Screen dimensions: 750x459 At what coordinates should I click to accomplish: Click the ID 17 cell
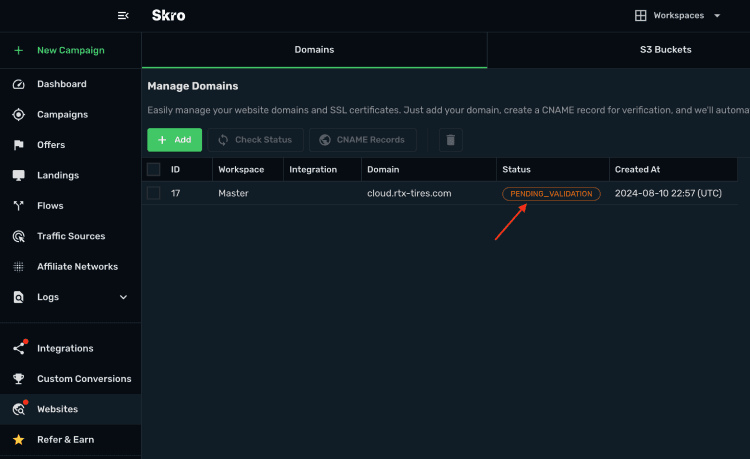(176, 193)
